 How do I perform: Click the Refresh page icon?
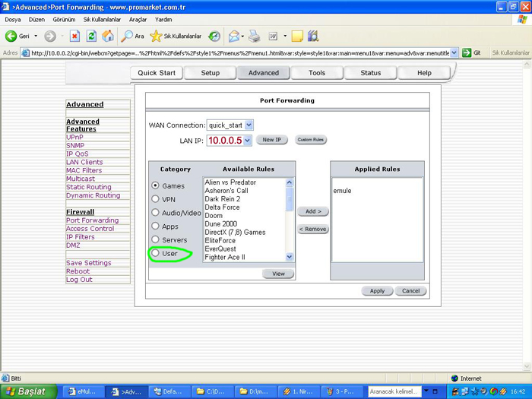[91, 36]
